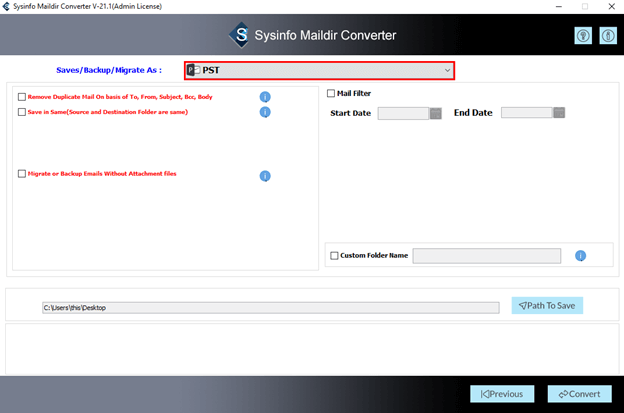Toggle Save in Same folder checkbox

coord(22,112)
